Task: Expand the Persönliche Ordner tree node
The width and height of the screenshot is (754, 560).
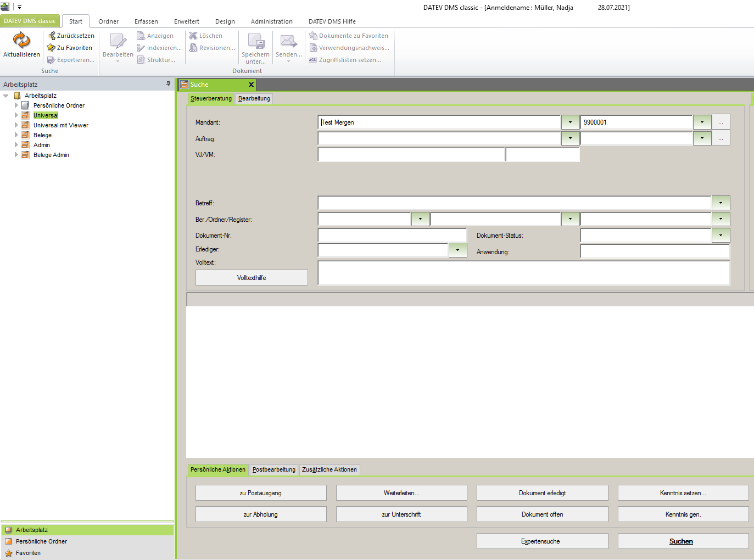Action: 16,105
